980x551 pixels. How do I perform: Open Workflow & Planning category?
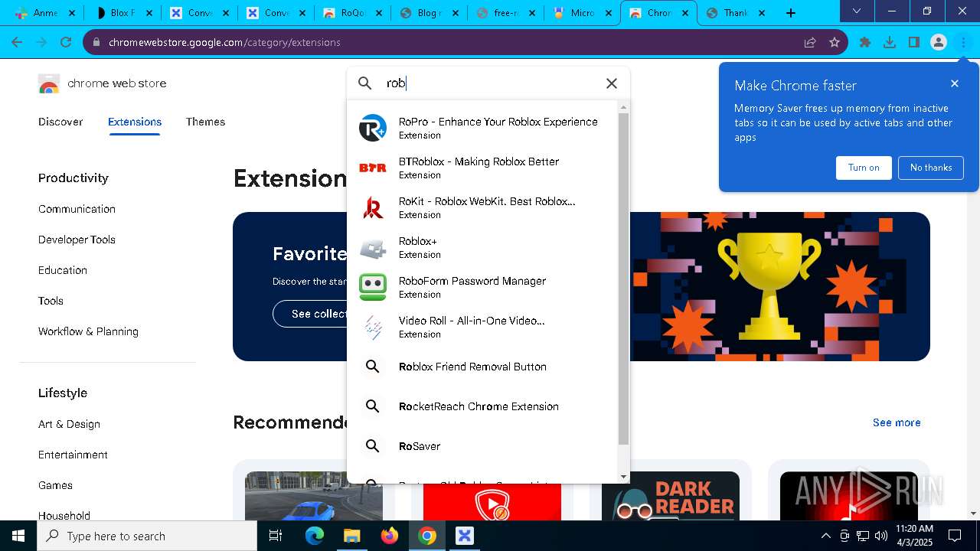[88, 331]
